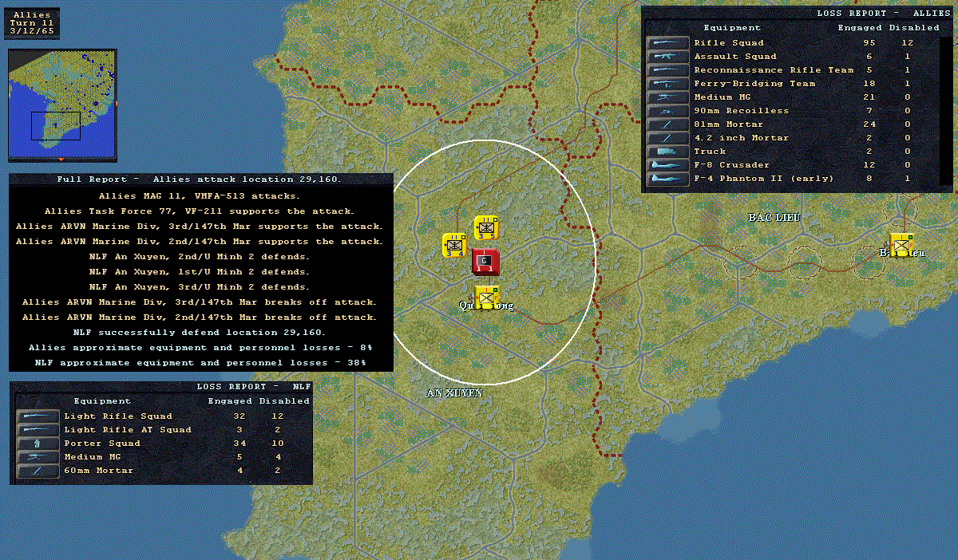Click the 'LOSS REPORT - NLF' header

click(254, 387)
